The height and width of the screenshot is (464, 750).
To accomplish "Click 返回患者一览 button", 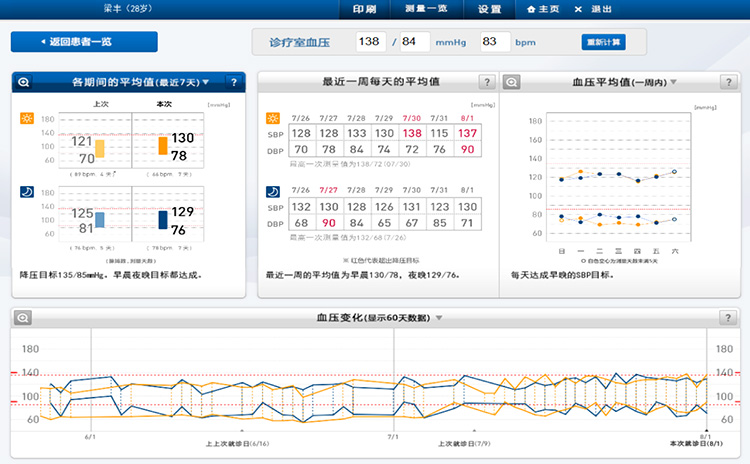I will point(84,42).
